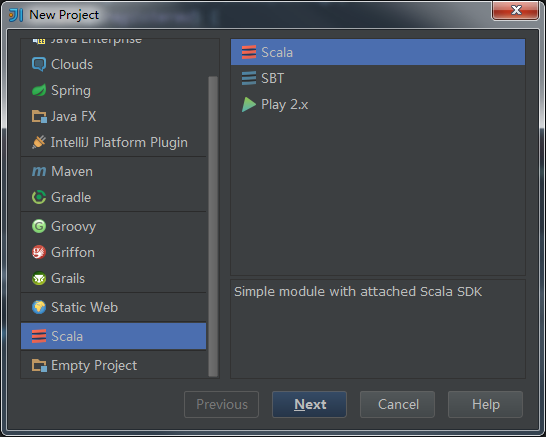Select the Scala module option in right pane
The width and height of the screenshot is (546, 437).
tap(378, 52)
